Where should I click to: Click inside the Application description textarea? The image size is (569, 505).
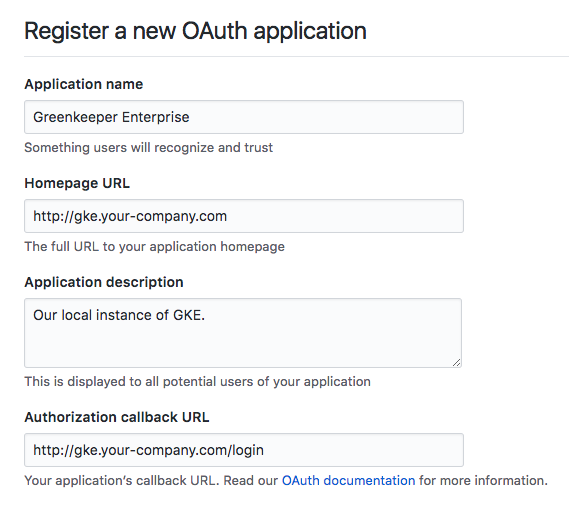click(243, 333)
